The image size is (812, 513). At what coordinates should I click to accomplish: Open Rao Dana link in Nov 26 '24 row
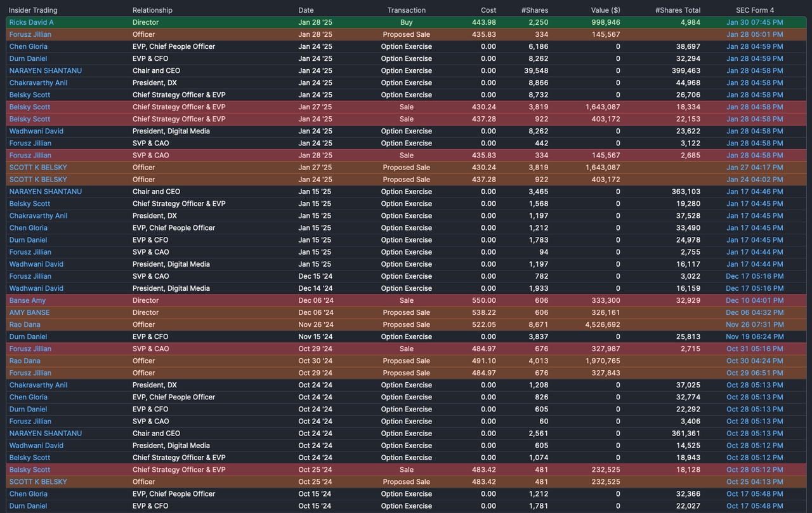tap(25, 324)
